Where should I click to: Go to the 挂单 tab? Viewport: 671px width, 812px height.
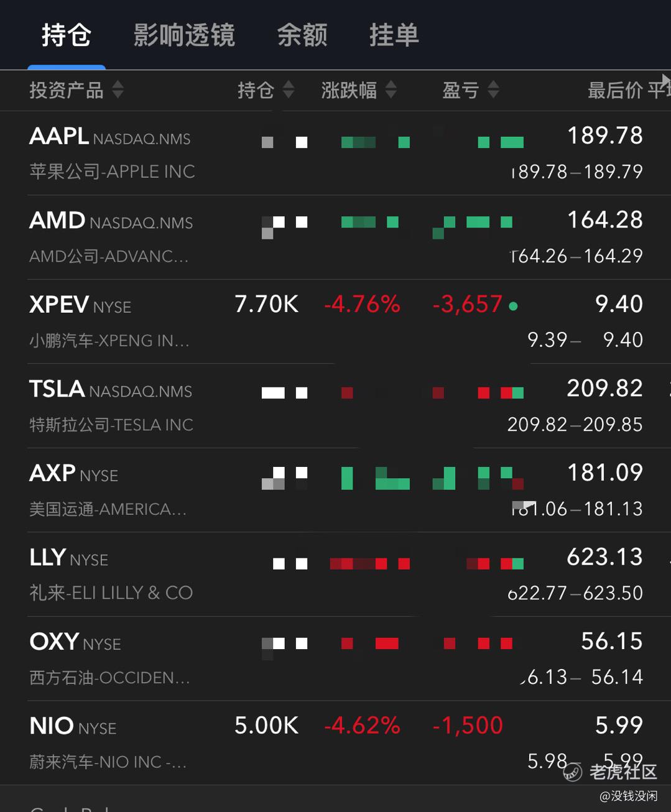coord(394,35)
